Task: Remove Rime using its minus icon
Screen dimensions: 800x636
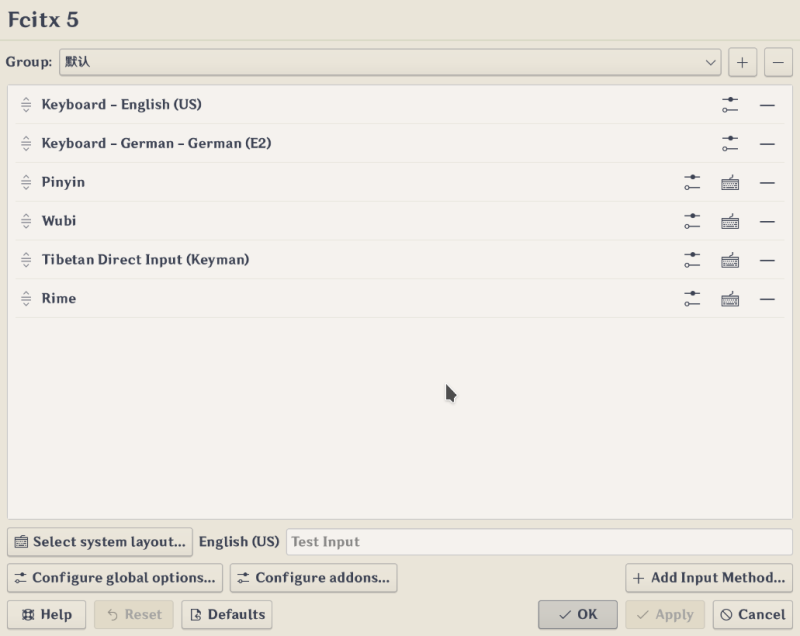Action: [x=768, y=298]
